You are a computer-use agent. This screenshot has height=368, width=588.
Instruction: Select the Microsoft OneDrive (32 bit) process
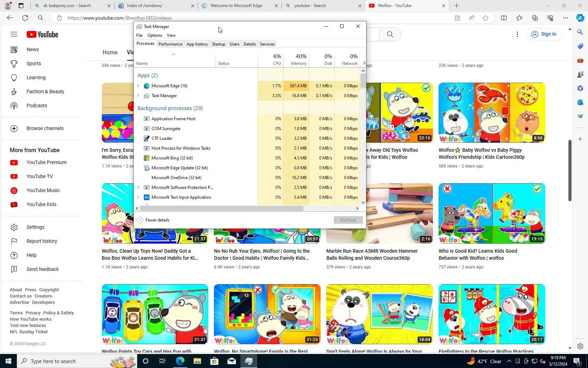pyautogui.click(x=248, y=178)
